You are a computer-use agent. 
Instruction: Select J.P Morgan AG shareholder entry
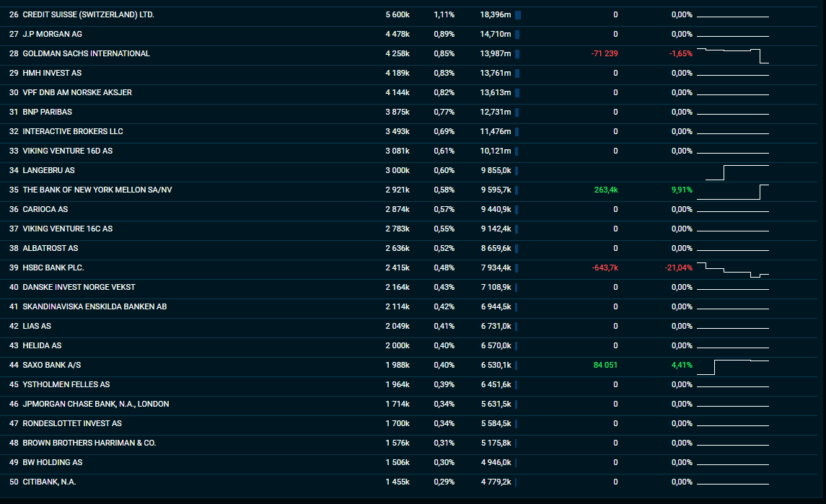point(57,35)
